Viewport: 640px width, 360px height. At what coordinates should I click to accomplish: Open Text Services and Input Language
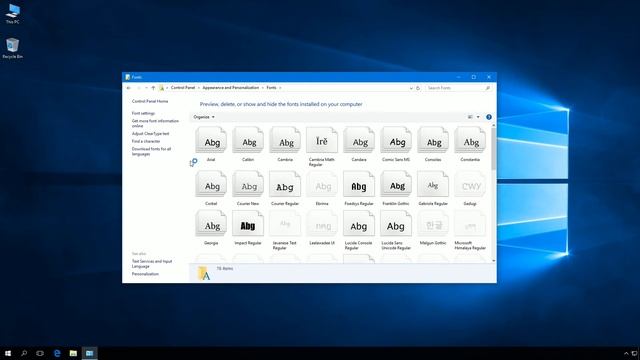152,264
